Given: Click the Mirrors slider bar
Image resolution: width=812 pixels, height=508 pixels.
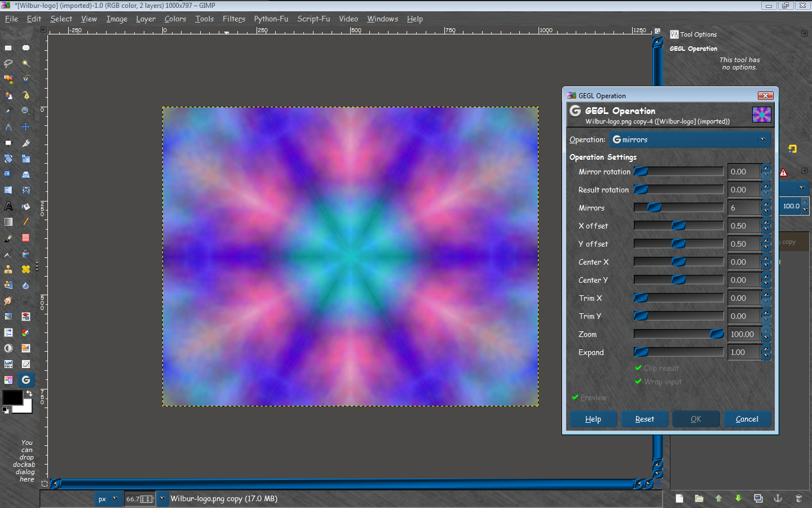Looking at the screenshot, I should pyautogui.click(x=679, y=208).
